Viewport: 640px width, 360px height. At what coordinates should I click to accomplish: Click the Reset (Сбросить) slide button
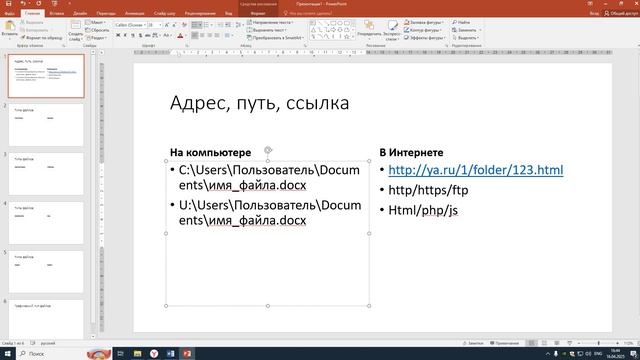pos(97,30)
